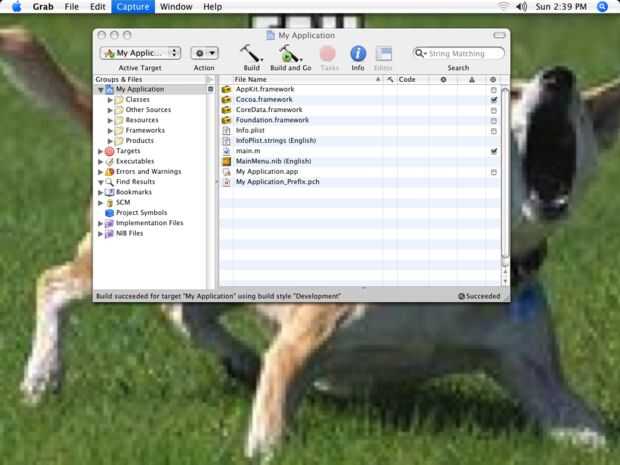Open the Grab application menu
The height and width of the screenshot is (465, 620).
point(43,6)
